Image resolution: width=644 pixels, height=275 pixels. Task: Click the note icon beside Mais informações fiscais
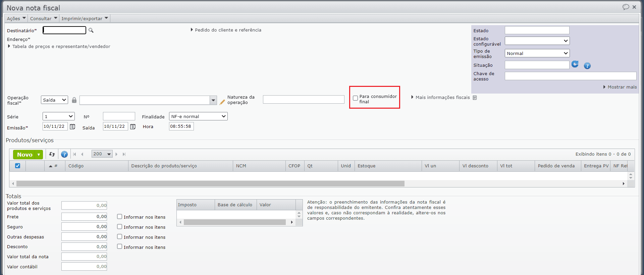coord(475,98)
